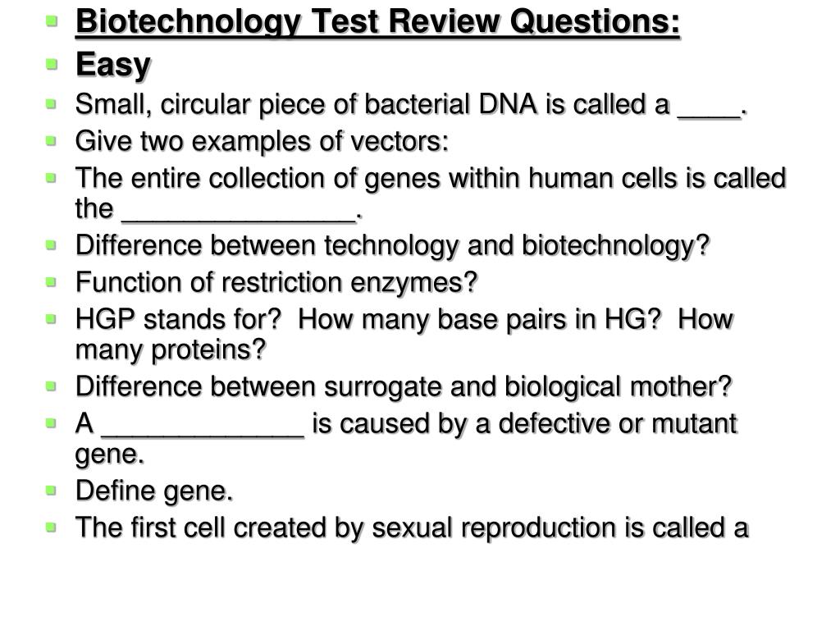
Task: Click the bullet beside Function of restriction
Action: 52,282
